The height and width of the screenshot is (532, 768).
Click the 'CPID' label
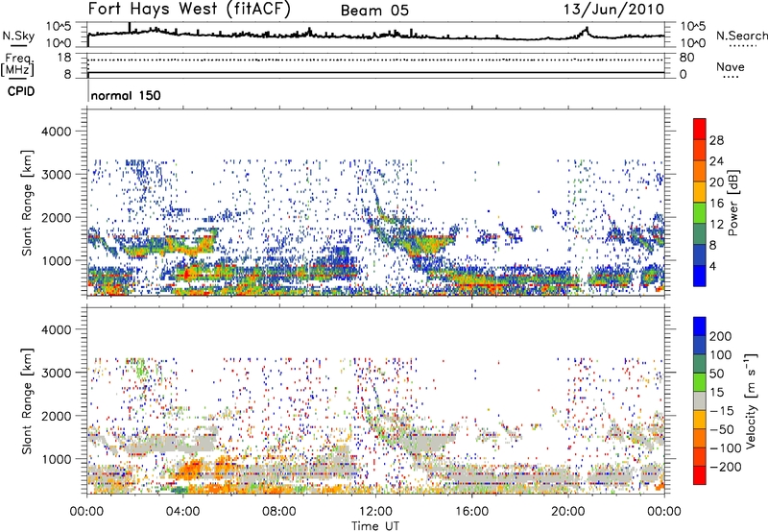[x=21, y=91]
